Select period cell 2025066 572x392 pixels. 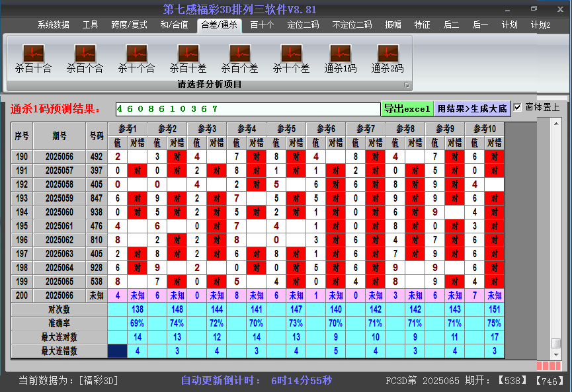coord(60,295)
